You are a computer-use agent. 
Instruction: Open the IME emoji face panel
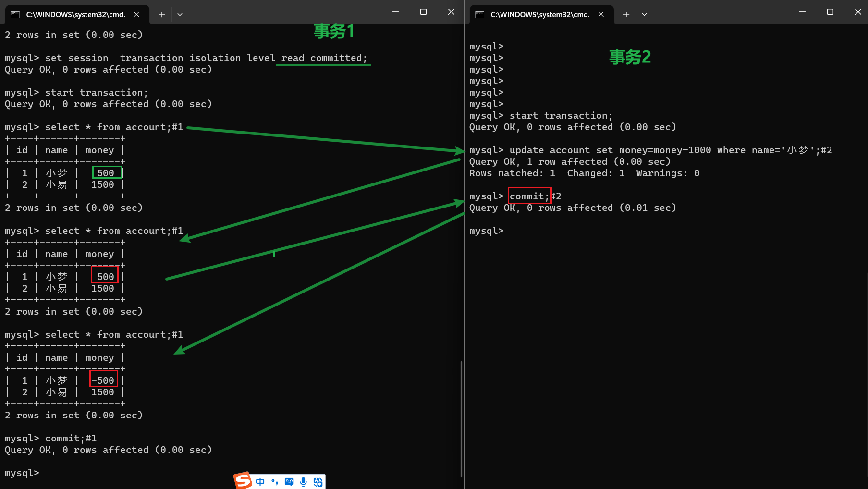289,482
